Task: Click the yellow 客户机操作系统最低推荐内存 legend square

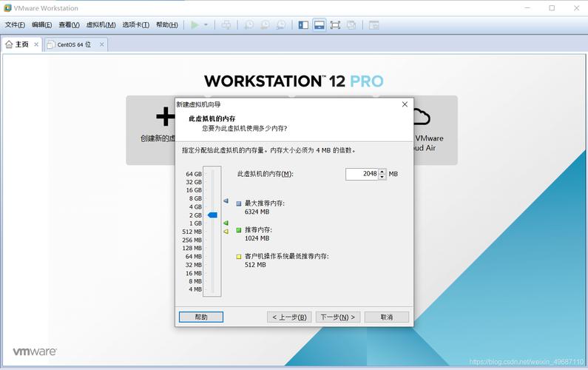Action: pyautogui.click(x=239, y=257)
